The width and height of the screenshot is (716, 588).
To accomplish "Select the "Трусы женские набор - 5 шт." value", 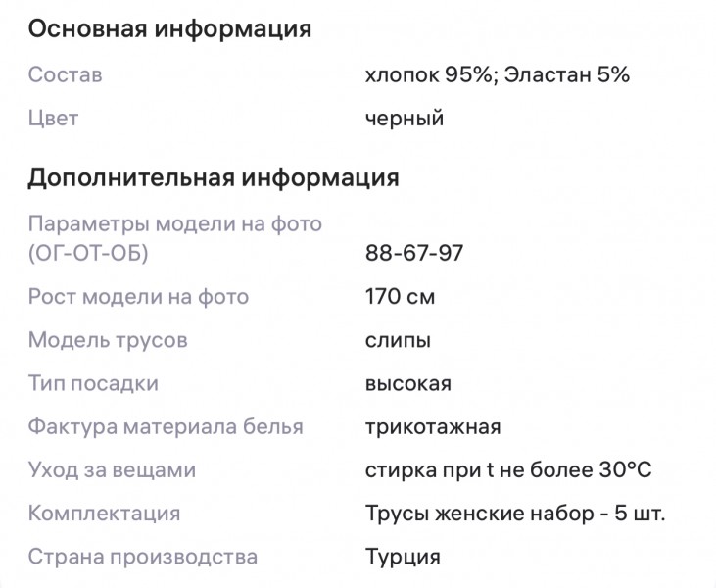I will point(515,514).
